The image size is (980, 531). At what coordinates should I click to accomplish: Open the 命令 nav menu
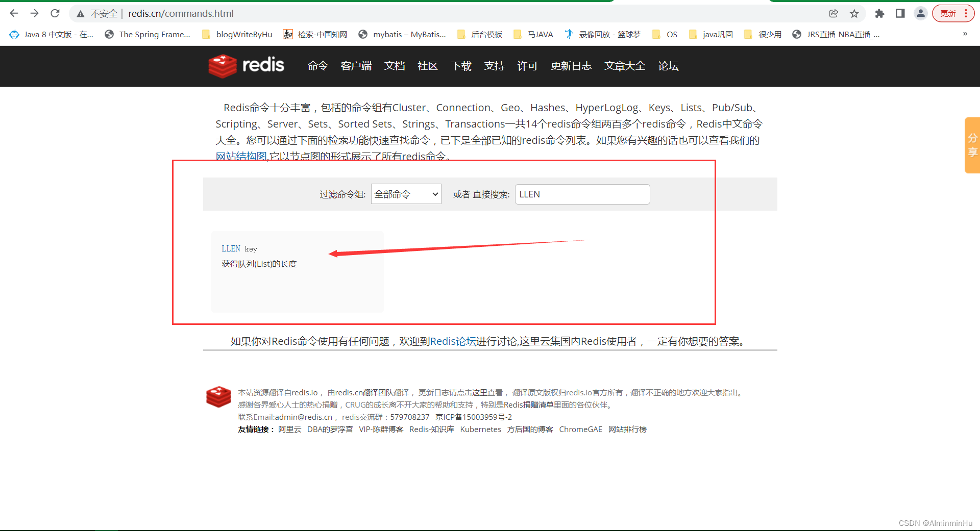pyautogui.click(x=317, y=66)
